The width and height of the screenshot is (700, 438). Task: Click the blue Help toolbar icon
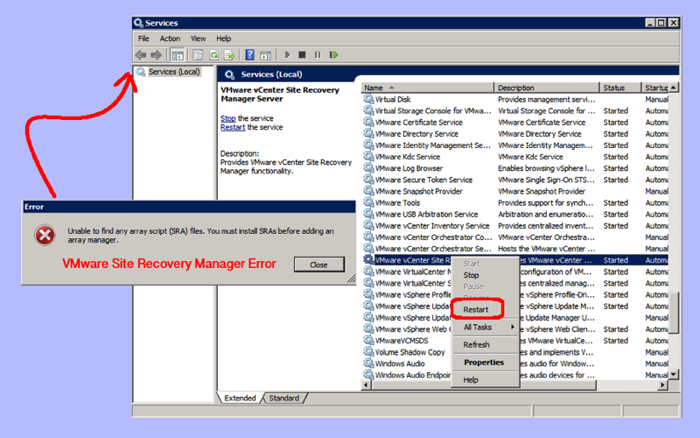pyautogui.click(x=250, y=55)
